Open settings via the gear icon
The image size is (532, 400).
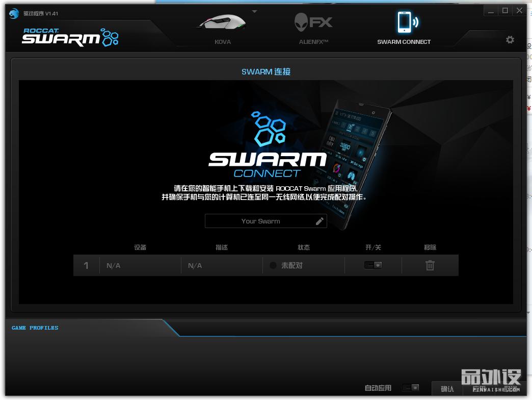click(x=510, y=40)
